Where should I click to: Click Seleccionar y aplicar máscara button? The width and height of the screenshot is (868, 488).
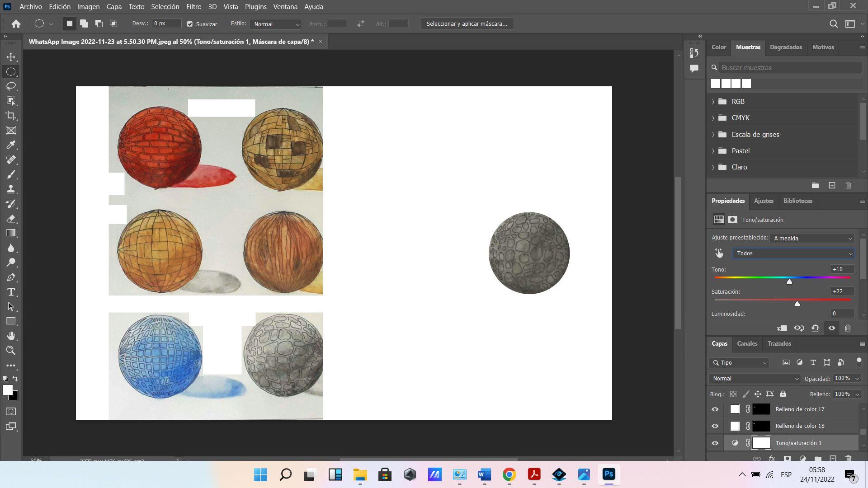click(467, 24)
